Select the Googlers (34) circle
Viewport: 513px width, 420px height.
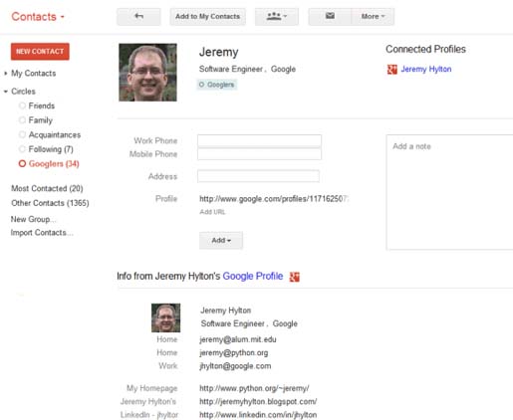tap(54, 164)
